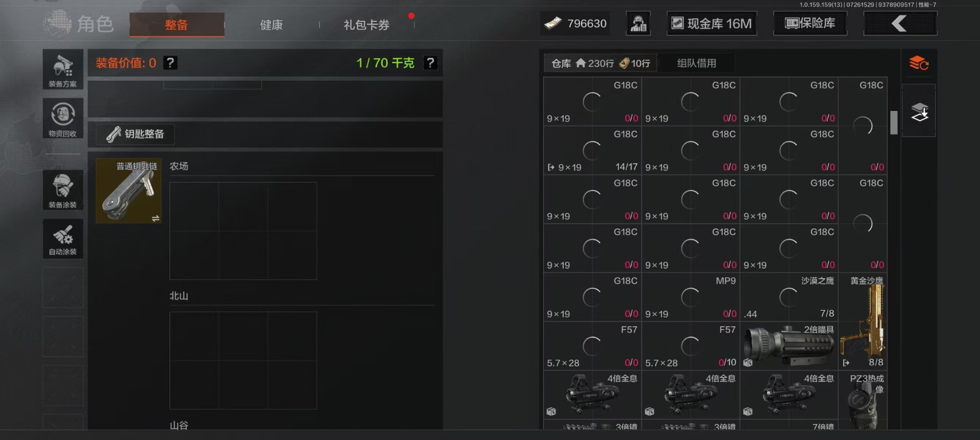The height and width of the screenshot is (440, 980).
Task: Open the 装备方案 loadout presets
Action: click(63, 69)
